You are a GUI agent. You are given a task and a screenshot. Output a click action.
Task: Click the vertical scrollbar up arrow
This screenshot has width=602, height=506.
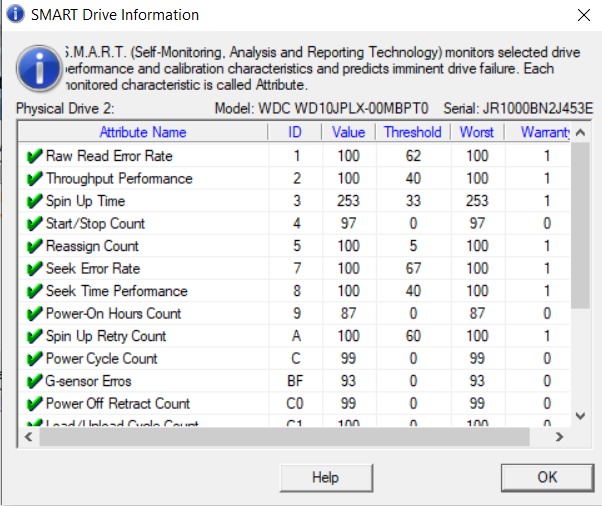click(580, 133)
